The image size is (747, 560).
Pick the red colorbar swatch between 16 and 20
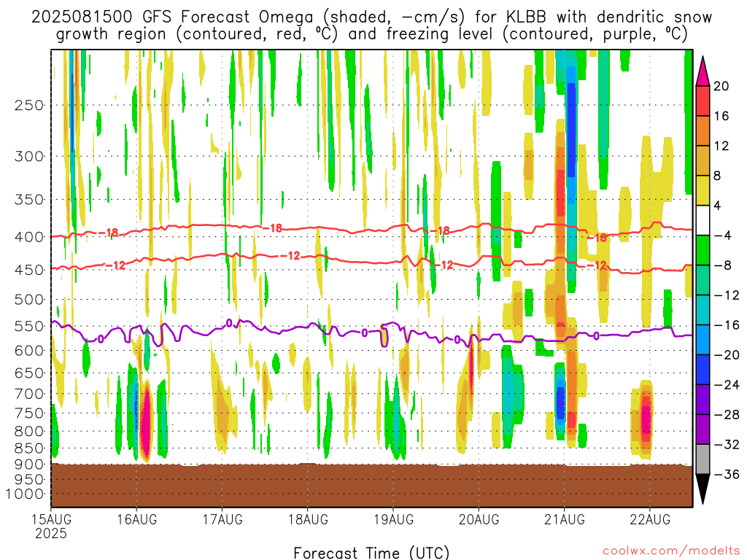coord(703,101)
